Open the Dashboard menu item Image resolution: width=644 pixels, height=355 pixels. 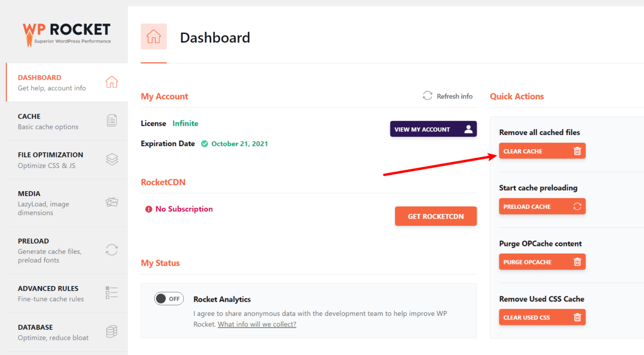point(67,82)
